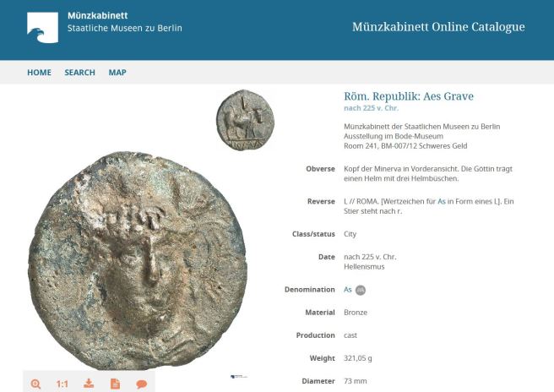Download the coin image
Image resolution: width=554 pixels, height=392 pixels.
coord(89,384)
